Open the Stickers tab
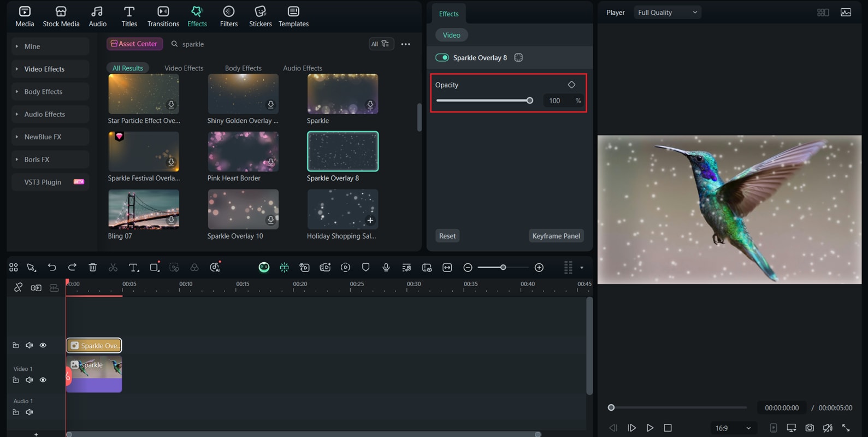 261,16
